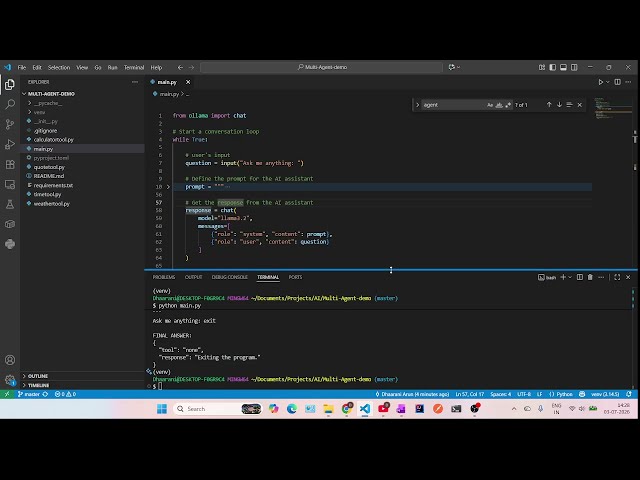
Task: Maximize the terminal panel size
Action: point(617,277)
